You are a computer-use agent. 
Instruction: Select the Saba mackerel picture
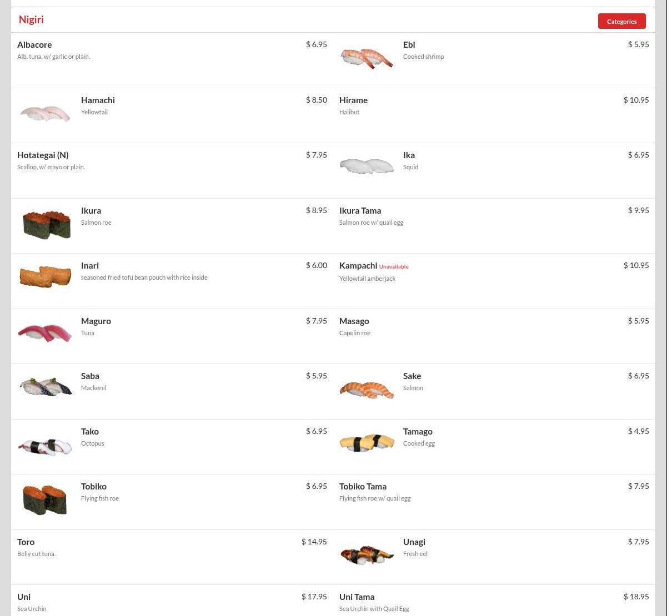[x=45, y=386]
